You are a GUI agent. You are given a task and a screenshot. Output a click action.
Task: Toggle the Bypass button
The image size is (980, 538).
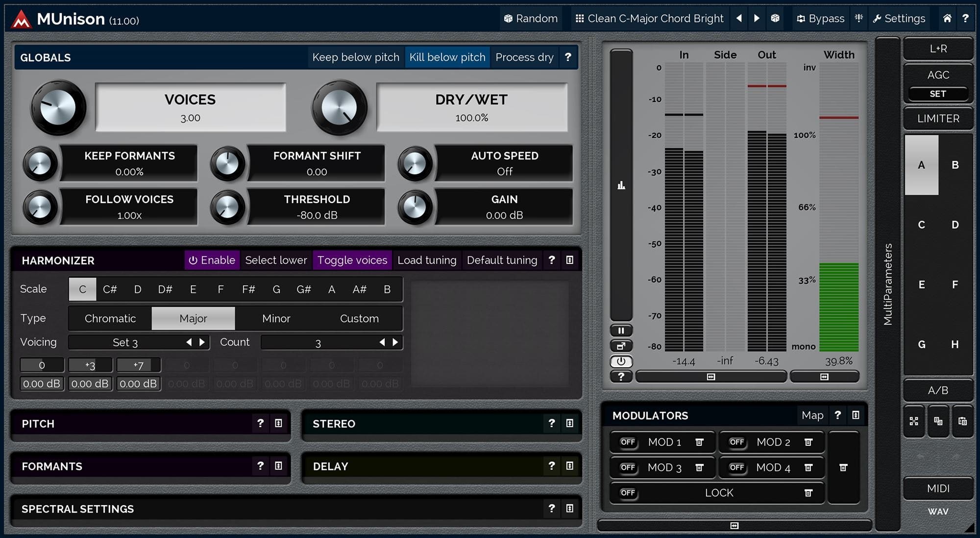[821, 19]
